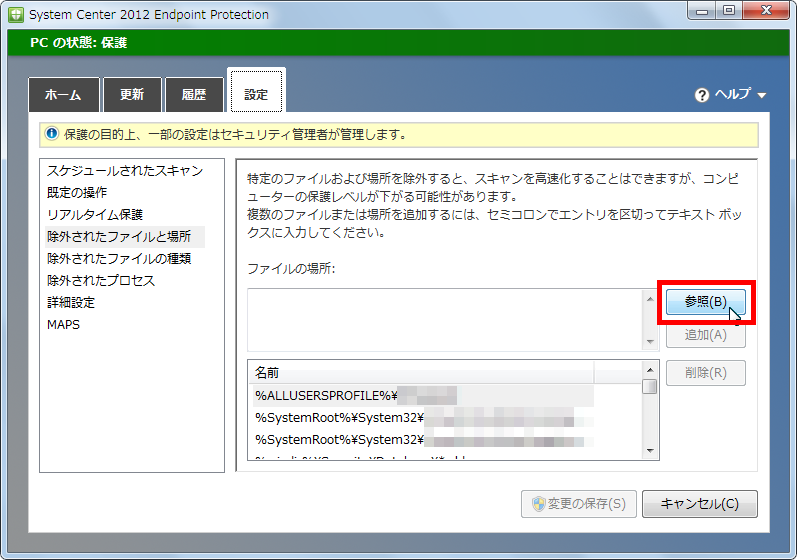The height and width of the screenshot is (560, 797).
Task: Click exclusion list scrollbar thumb
Action: point(650,387)
